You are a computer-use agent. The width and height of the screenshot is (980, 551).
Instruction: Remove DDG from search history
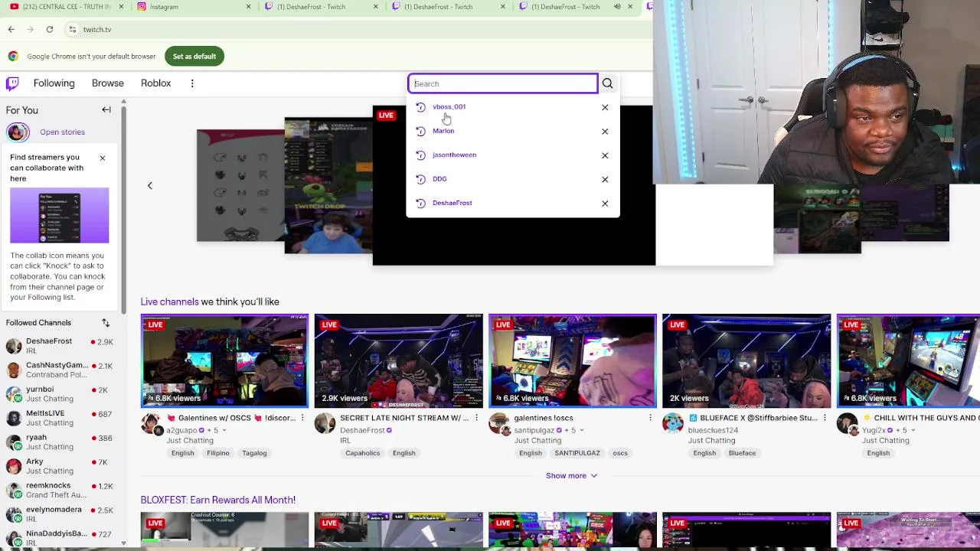pyautogui.click(x=605, y=179)
